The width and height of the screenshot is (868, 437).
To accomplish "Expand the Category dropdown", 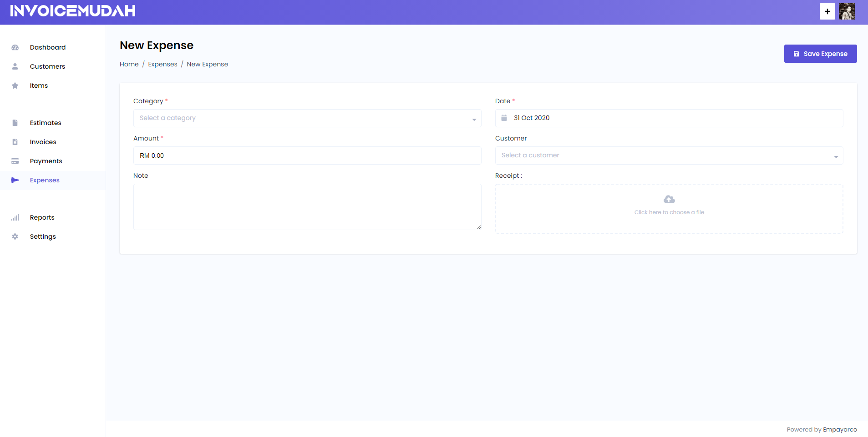I will coord(307,118).
